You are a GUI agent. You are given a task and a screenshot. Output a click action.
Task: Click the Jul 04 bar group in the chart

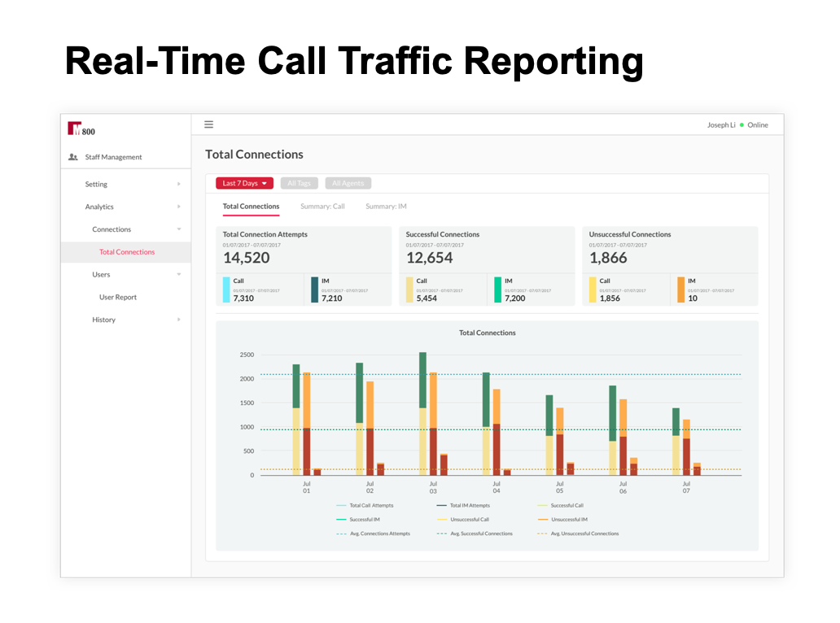coord(497,423)
